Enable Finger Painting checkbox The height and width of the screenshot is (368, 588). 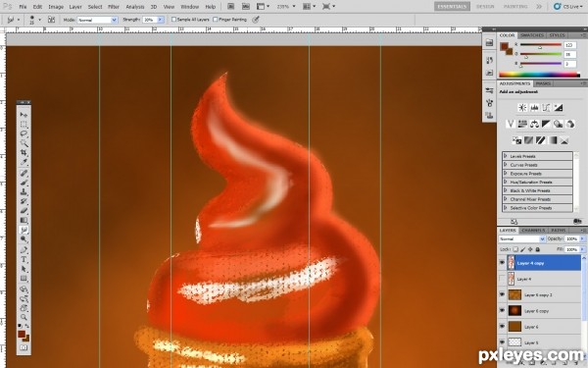pyautogui.click(x=216, y=20)
